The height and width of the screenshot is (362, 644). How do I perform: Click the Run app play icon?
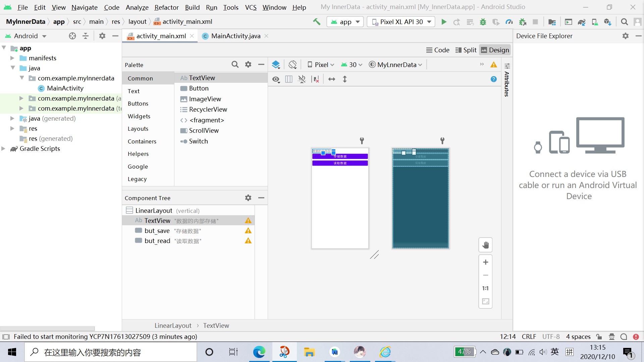(x=444, y=22)
